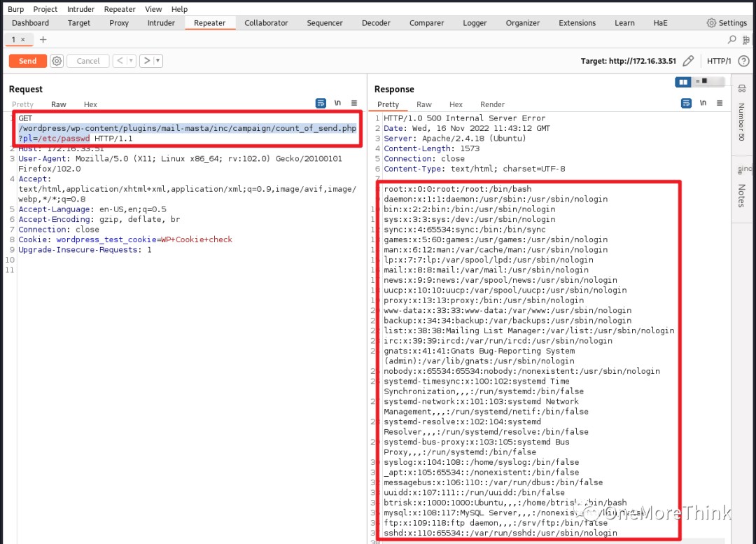Image resolution: width=756 pixels, height=544 pixels.
Task: Select Repeater tab numbered 1
Action: [13, 39]
